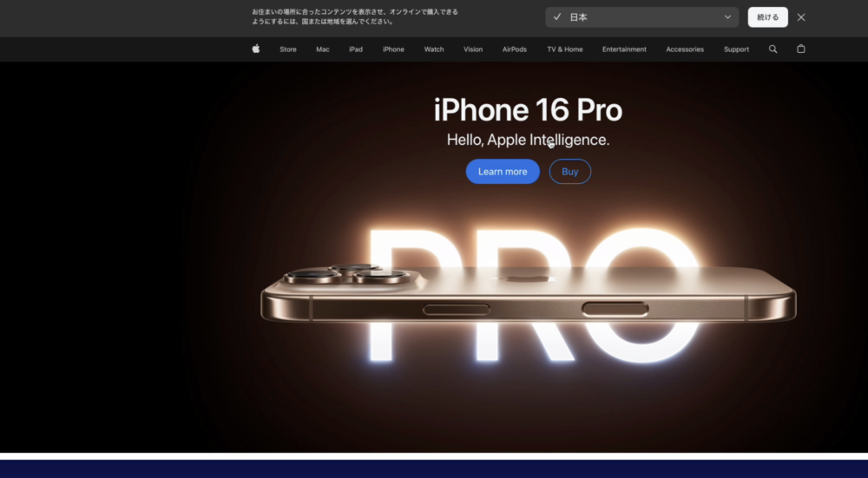868x478 pixels.
Task: Open the Watch menu
Action: (434, 49)
